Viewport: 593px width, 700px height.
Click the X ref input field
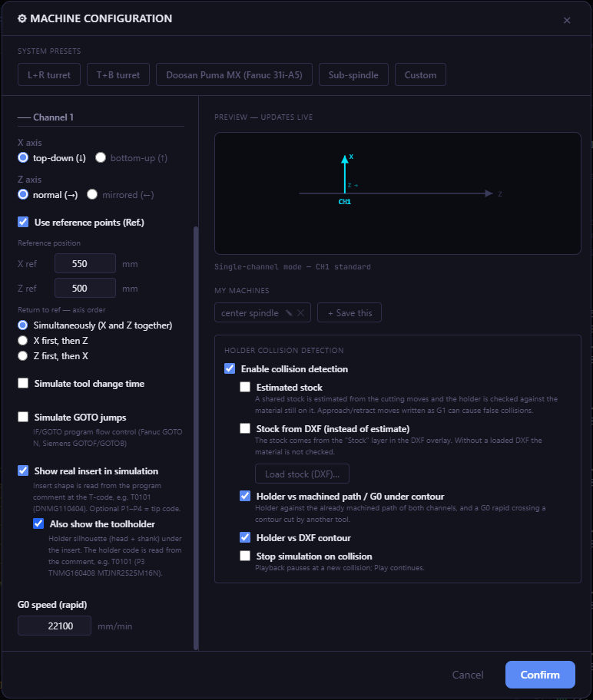(85, 263)
